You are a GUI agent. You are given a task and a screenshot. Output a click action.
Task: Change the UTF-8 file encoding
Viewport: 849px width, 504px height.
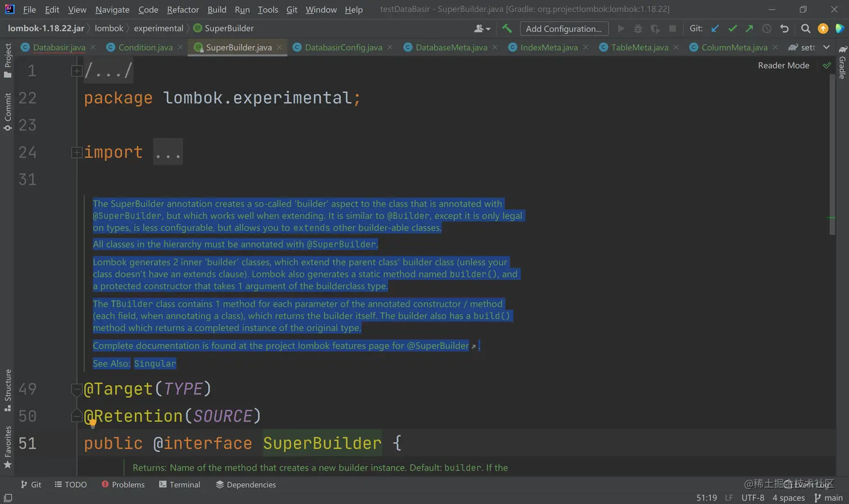click(753, 498)
